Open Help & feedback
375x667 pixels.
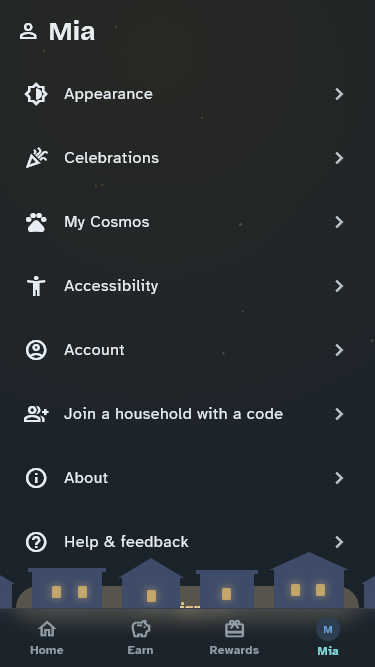(184, 542)
